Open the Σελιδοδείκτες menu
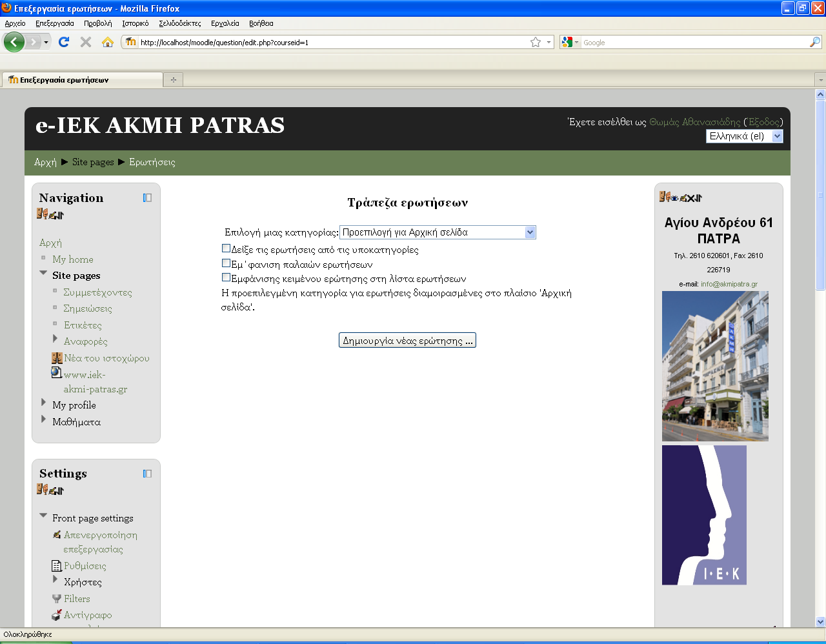This screenshot has height=644, width=826. click(x=180, y=23)
